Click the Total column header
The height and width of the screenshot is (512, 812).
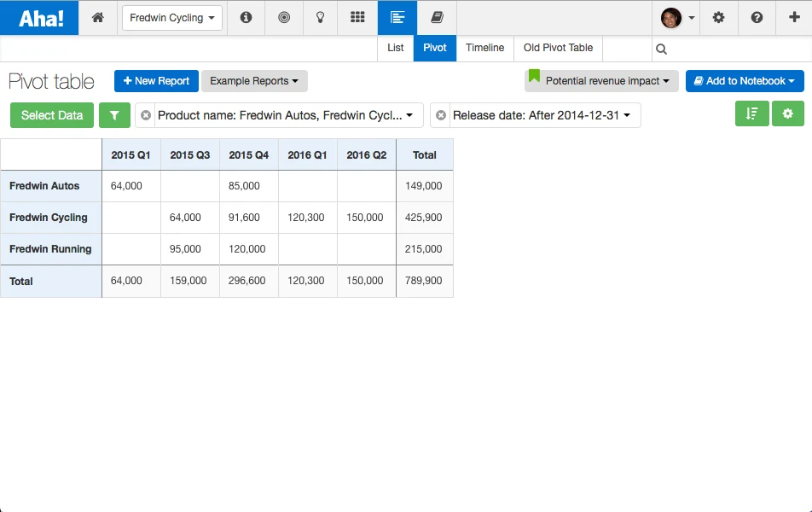[x=425, y=155]
